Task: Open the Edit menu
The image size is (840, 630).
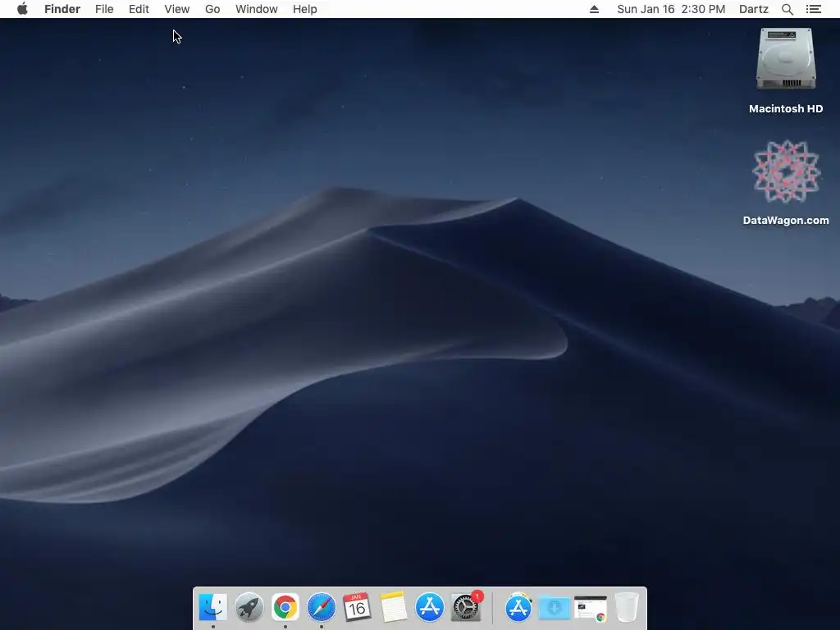Action: pos(139,9)
